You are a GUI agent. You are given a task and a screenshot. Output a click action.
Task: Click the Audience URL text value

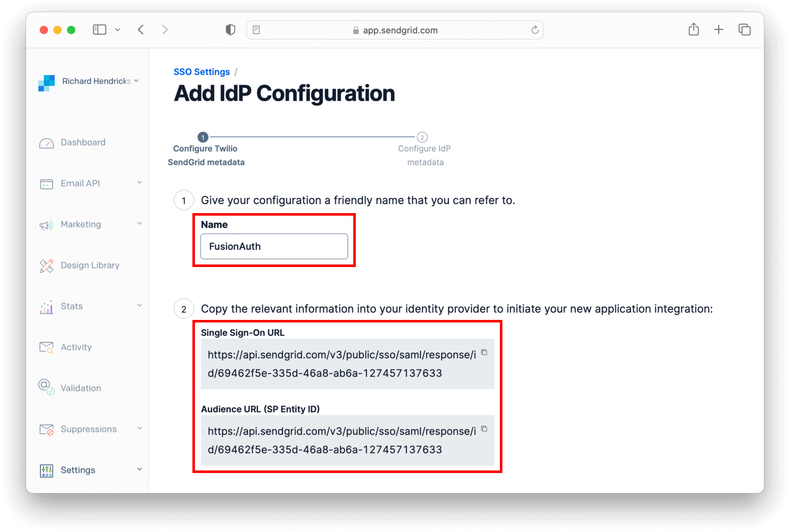(342, 440)
